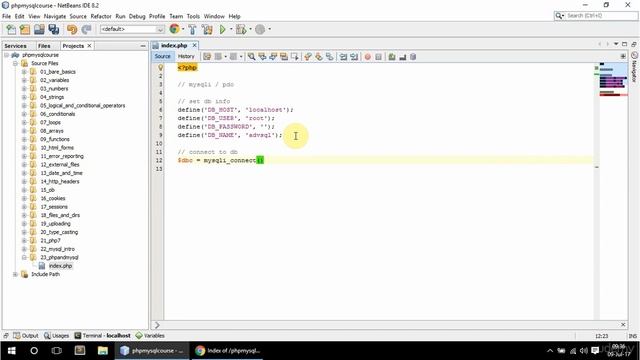This screenshot has height=360, width=640.
Task: Click the Redo arrow icon
Action: (x=87, y=29)
